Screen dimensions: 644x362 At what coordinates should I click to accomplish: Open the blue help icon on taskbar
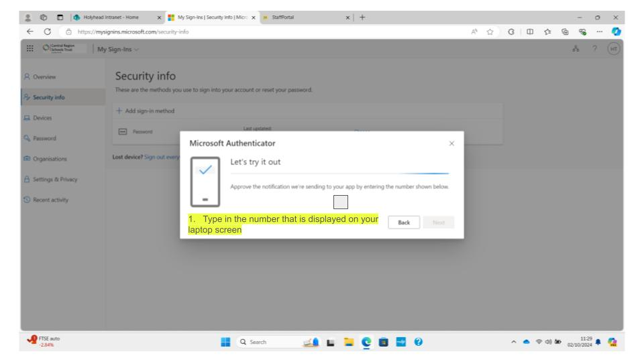[418, 342]
